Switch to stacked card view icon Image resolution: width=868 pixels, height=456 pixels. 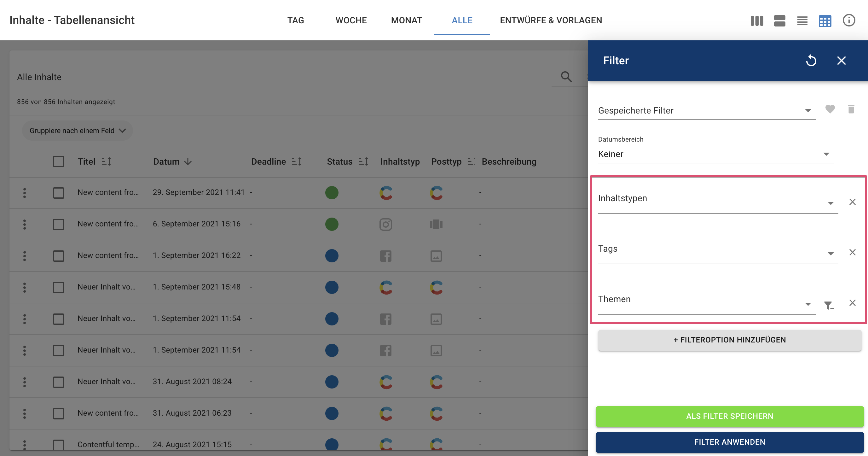pyautogui.click(x=779, y=20)
